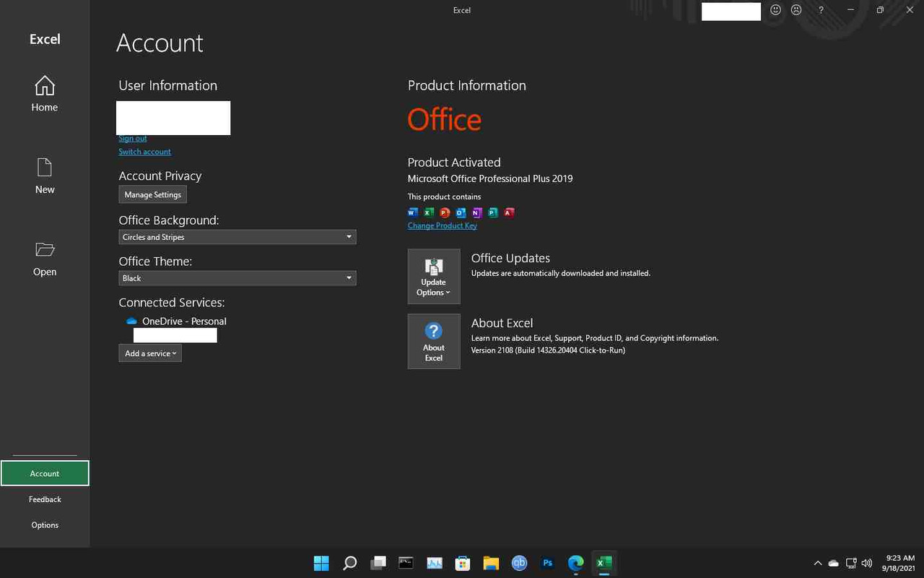Click the taskbar clock and date
Screen dimensions: 924x578
(x=900, y=563)
